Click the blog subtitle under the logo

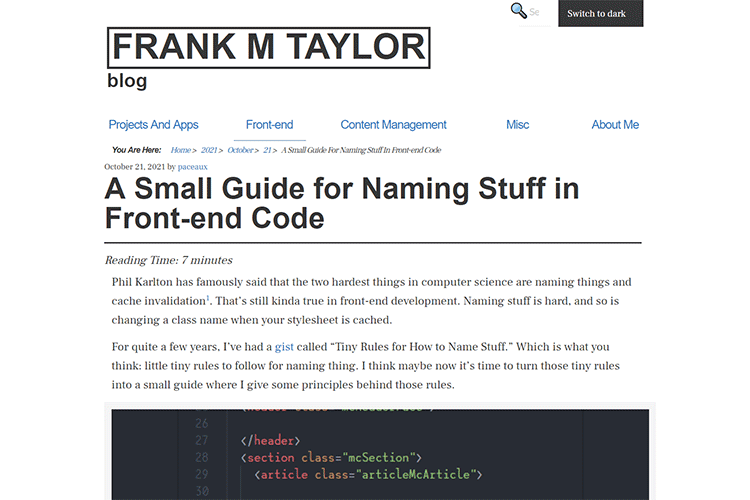[x=127, y=82]
